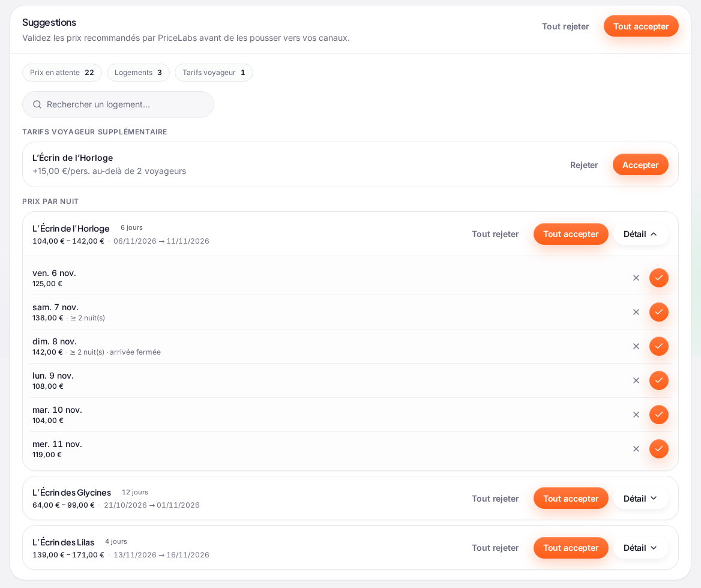Select the Prix en attente filter chip
The image size is (701, 588).
62,73
